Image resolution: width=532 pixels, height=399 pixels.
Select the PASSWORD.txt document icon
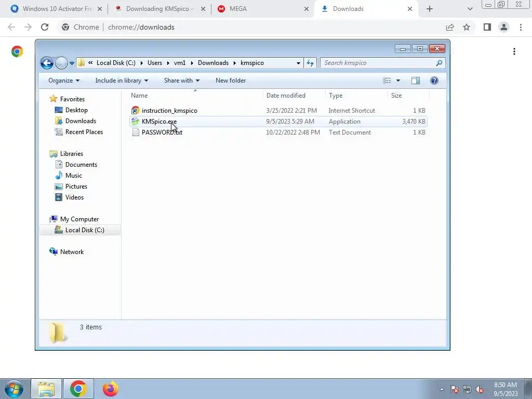[136, 132]
